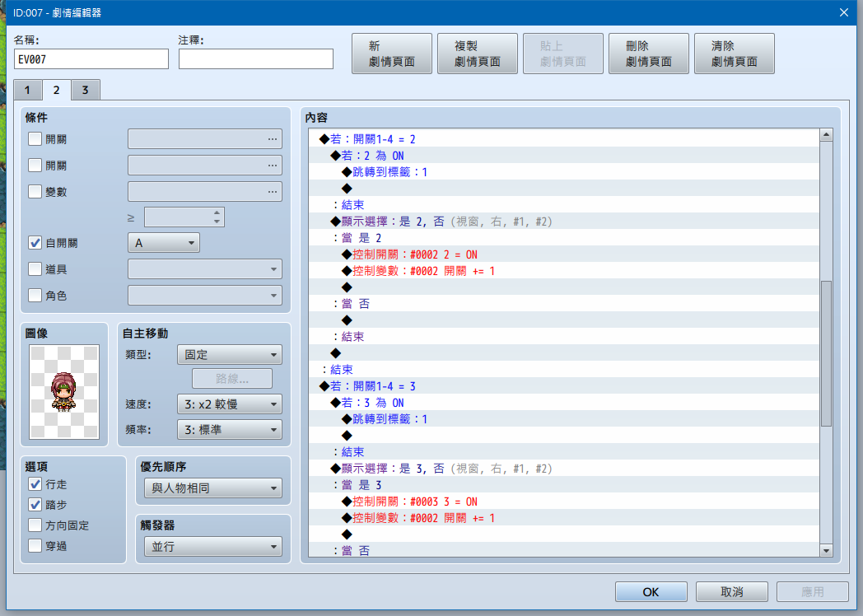Image resolution: width=863 pixels, height=616 pixels.
Task: Click the 新劇情頁面 button
Action: pyautogui.click(x=392, y=54)
